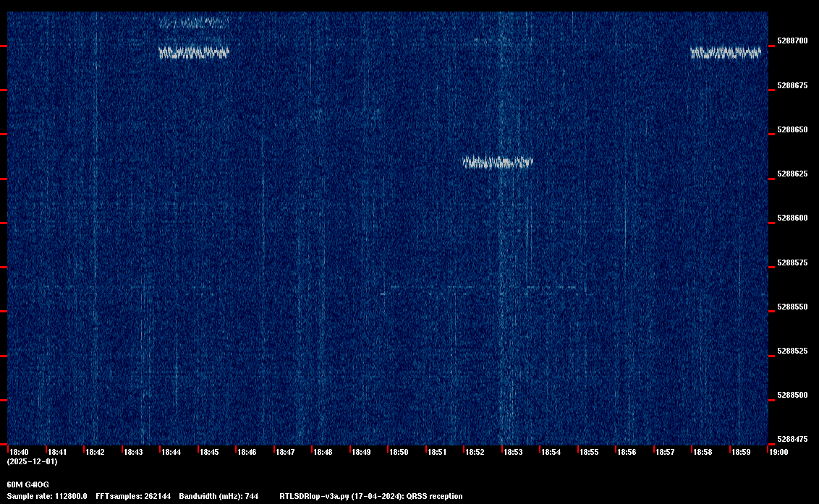This screenshot has height=504, width=819.
Task: Click the 5288700 frequency label
Action: click(x=792, y=40)
